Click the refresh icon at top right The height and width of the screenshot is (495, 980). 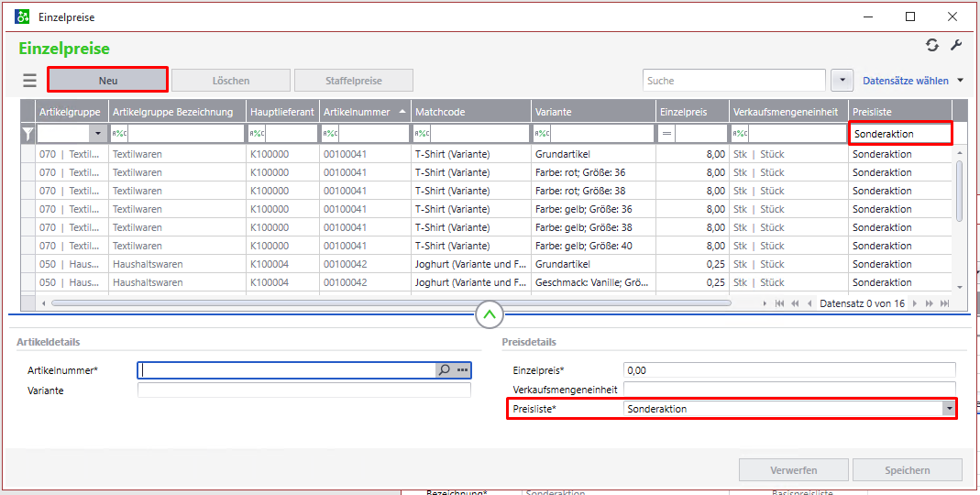932,45
